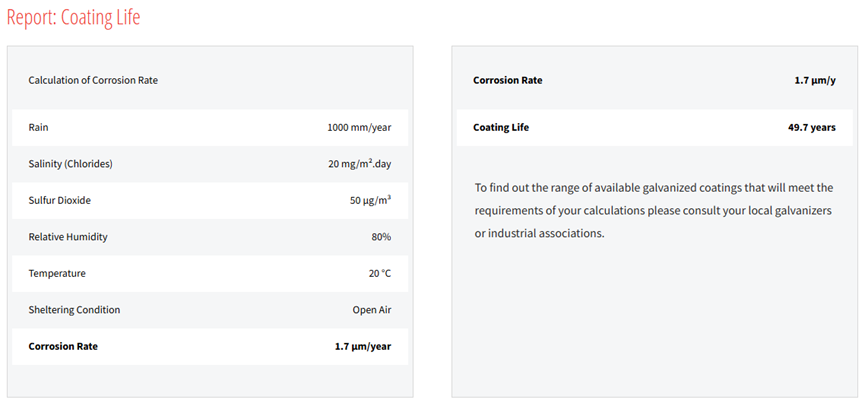Click the Corrosion Rate label above Coating Life

(x=507, y=80)
